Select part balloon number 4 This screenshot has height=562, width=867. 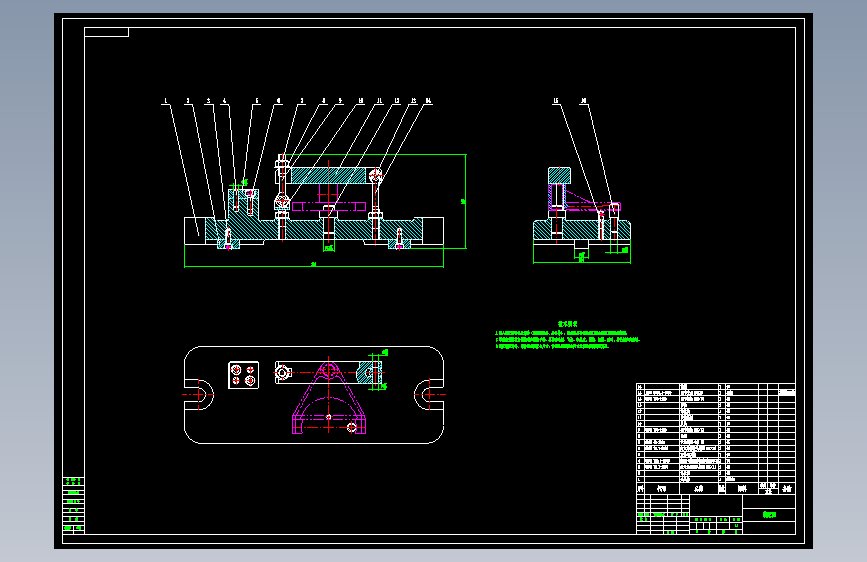[224, 101]
